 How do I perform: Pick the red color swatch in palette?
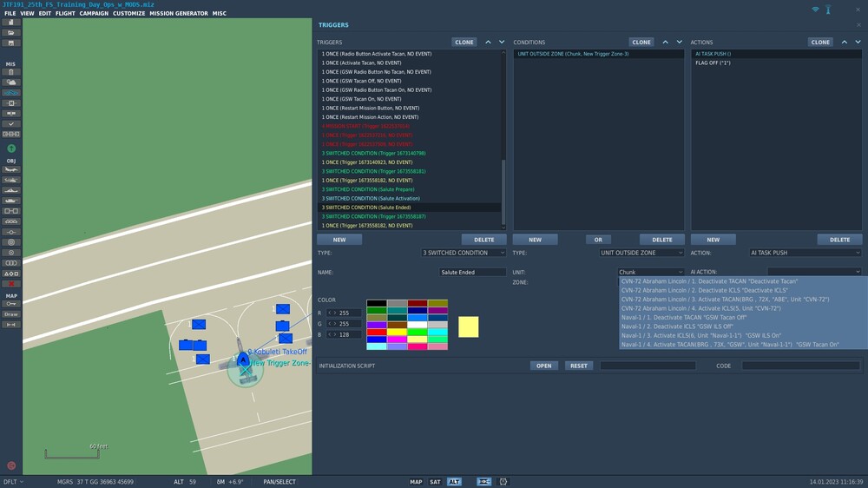click(376, 332)
